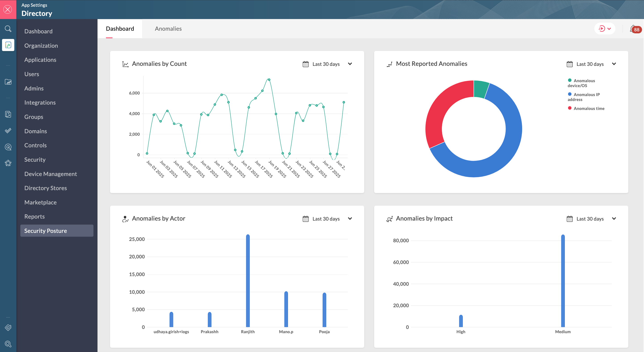Click the Ranjith bar in actor chart
The height and width of the screenshot is (352, 644).
point(248,280)
